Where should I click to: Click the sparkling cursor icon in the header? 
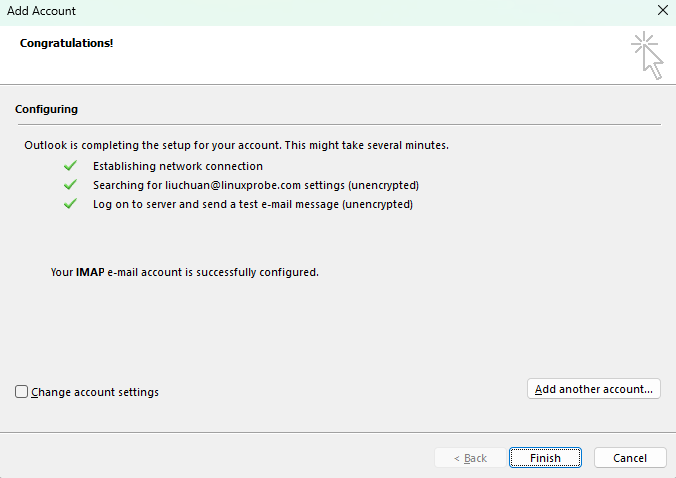click(647, 55)
